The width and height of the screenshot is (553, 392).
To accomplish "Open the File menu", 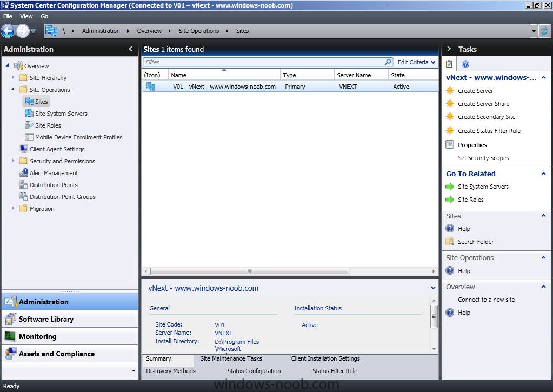I will pyautogui.click(x=8, y=16).
